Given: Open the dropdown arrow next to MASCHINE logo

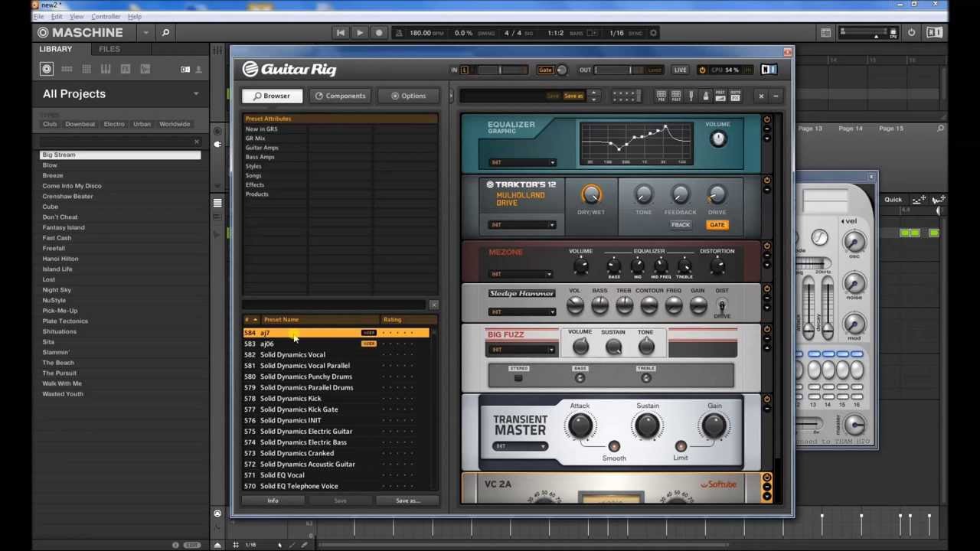Looking at the screenshot, I should coord(145,32).
